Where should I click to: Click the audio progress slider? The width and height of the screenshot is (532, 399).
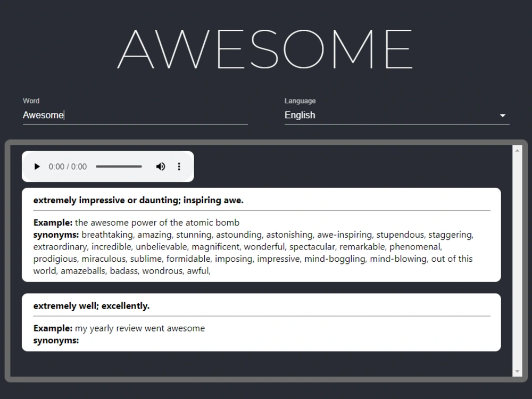(x=119, y=167)
